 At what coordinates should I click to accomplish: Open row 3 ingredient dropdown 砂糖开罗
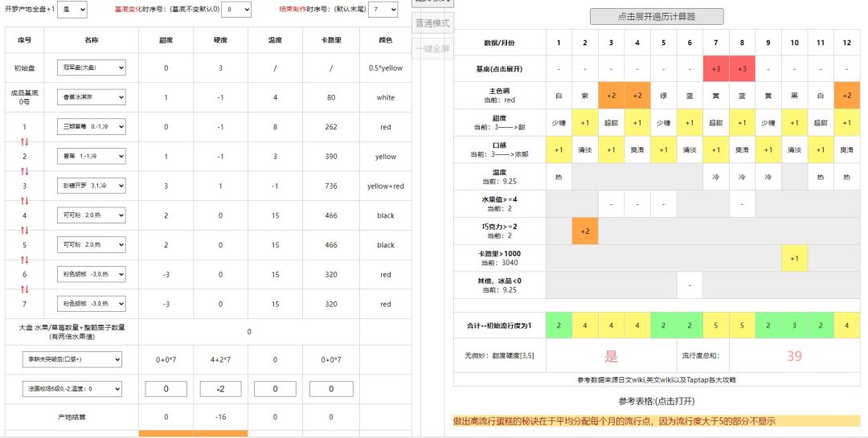pyautogui.click(x=92, y=186)
